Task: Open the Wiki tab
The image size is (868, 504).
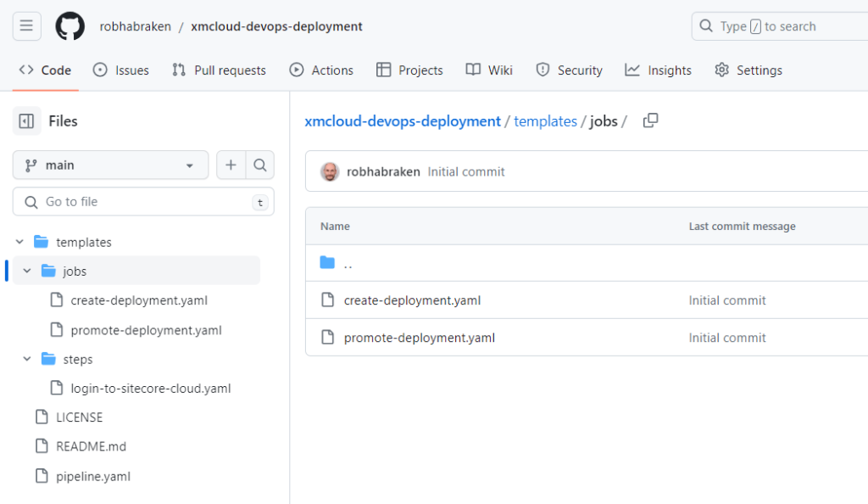Action: point(489,70)
